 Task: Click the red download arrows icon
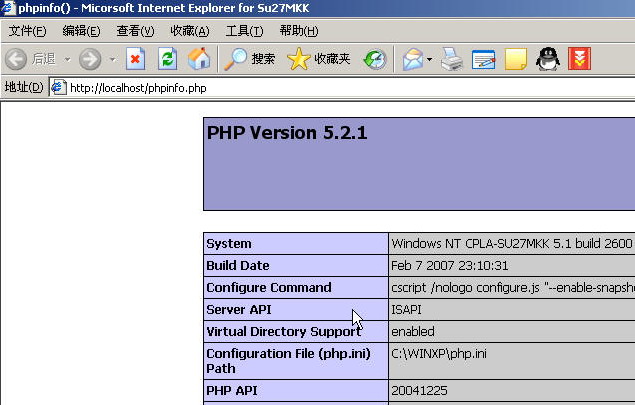(580, 59)
